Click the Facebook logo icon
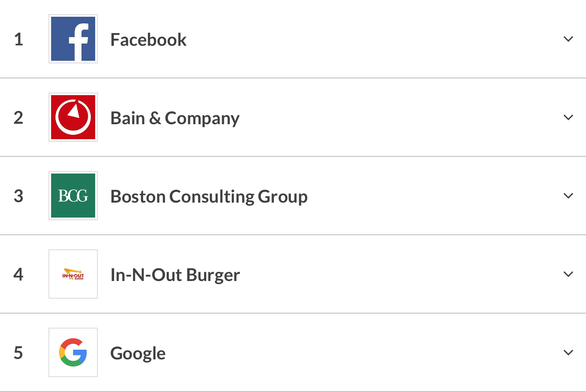The height and width of the screenshot is (392, 586). [73, 39]
